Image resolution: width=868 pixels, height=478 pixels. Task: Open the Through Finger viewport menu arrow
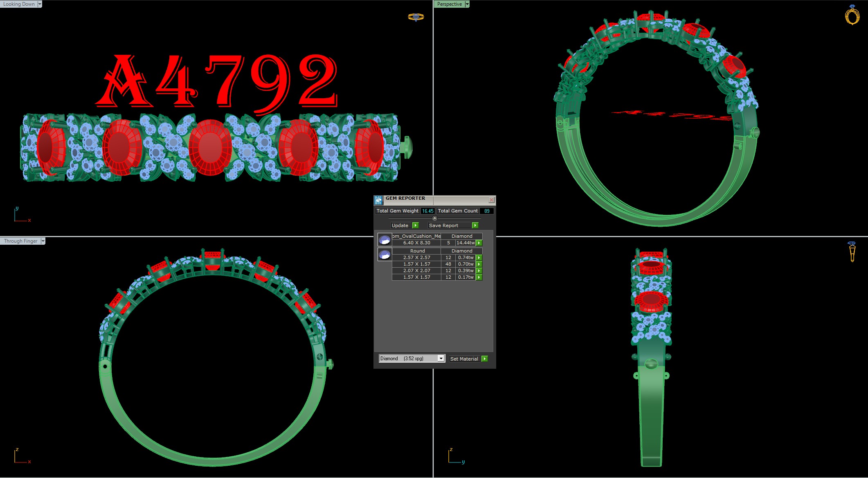point(43,241)
